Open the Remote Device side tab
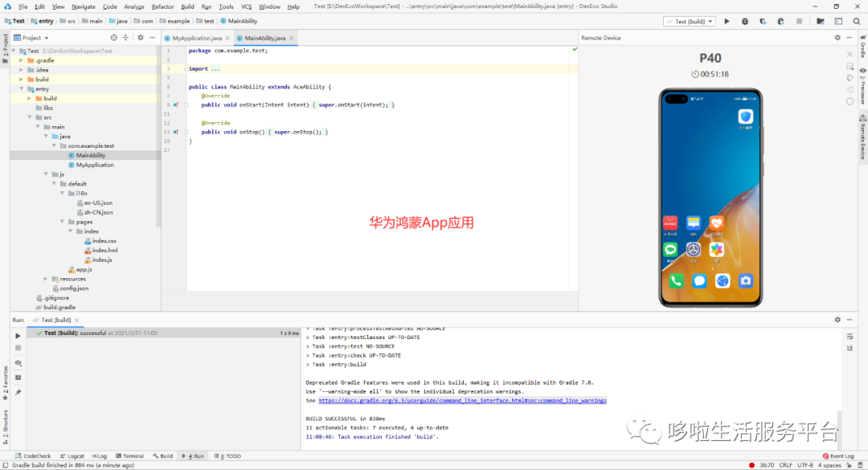The width and height of the screenshot is (868, 470). 862,137
